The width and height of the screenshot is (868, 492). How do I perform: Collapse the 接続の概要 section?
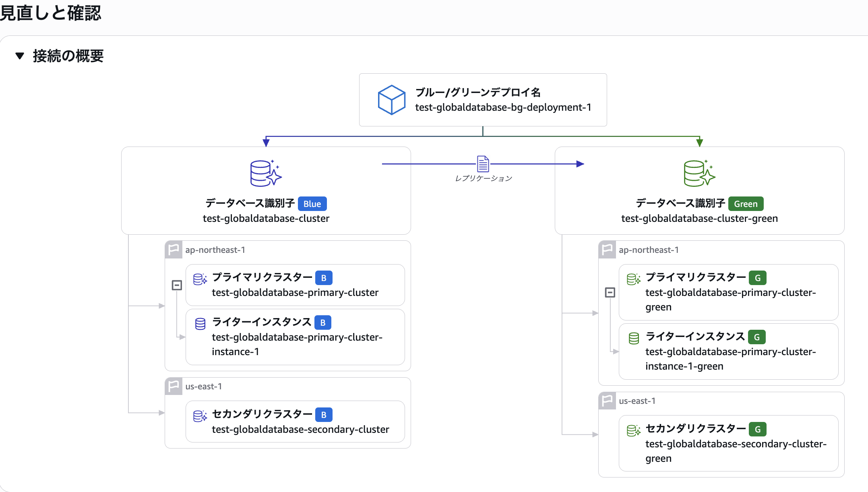click(x=20, y=56)
